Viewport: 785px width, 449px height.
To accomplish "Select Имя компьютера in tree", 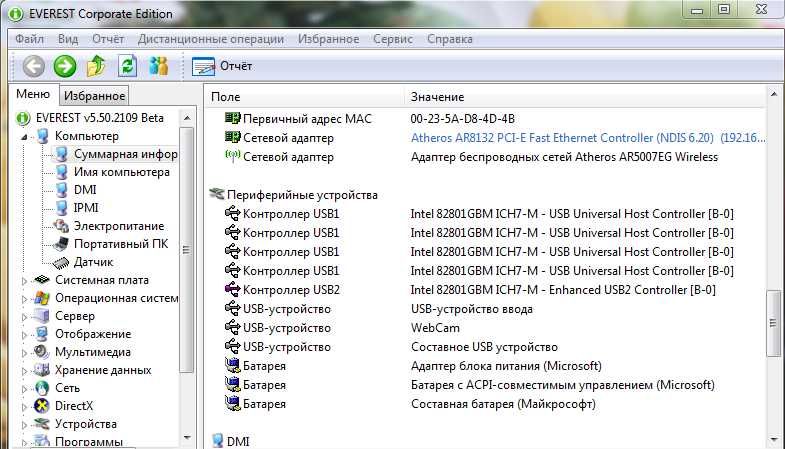I will pyautogui.click(x=122, y=172).
